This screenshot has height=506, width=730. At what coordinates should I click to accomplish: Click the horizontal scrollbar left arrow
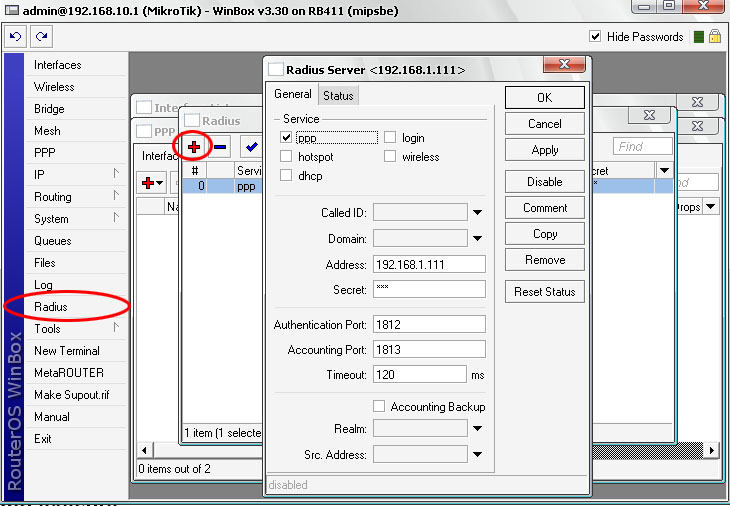tap(144, 450)
